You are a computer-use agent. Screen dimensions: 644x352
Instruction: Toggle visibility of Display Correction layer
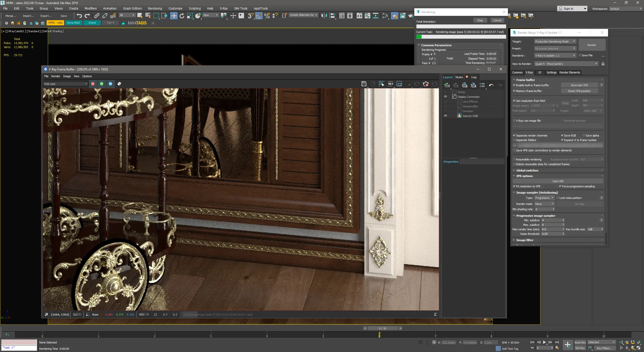pyautogui.click(x=446, y=97)
